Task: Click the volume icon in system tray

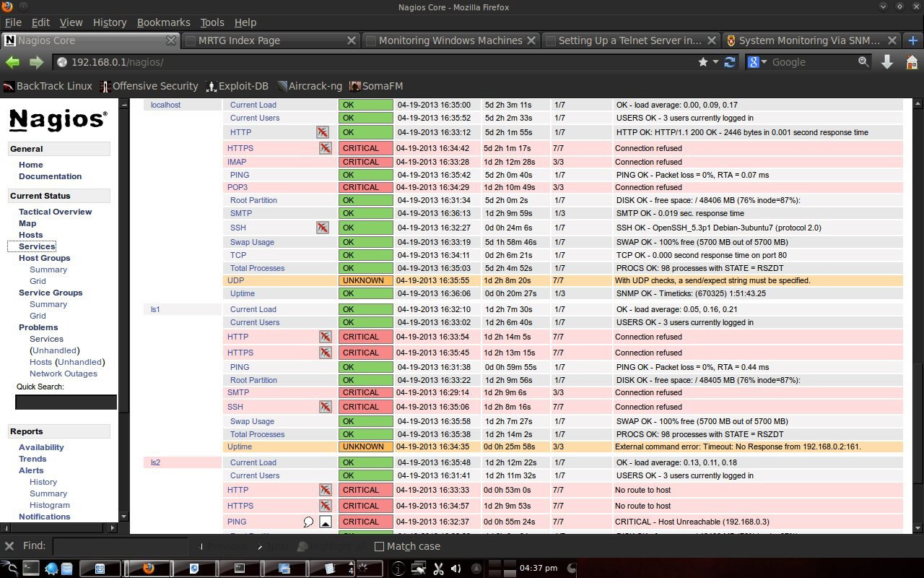Action: point(456,569)
